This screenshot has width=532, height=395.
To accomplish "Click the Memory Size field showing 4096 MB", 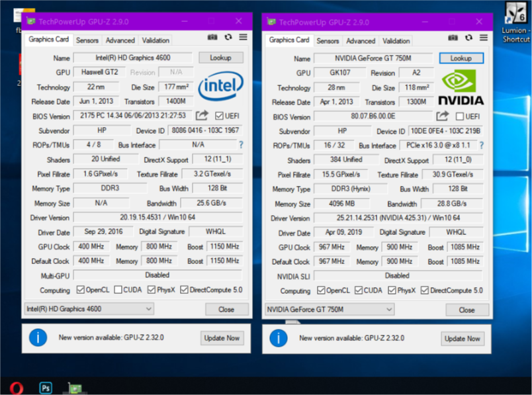I will [342, 204].
